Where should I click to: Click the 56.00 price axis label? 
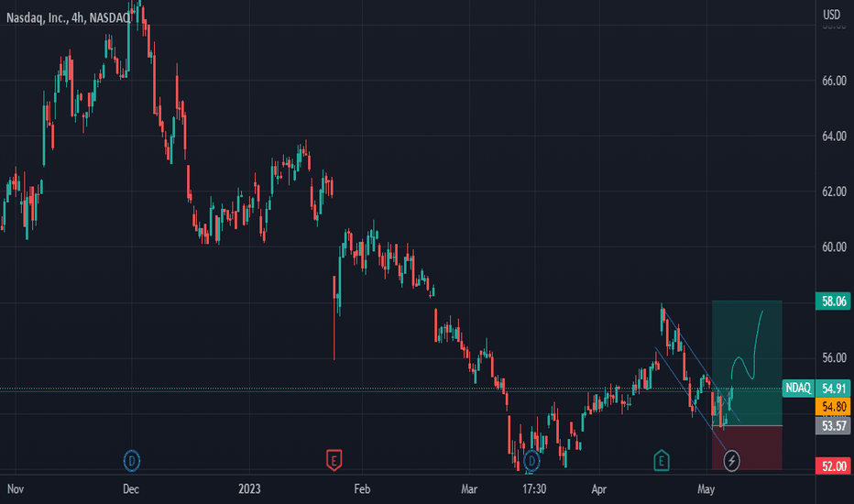point(834,357)
